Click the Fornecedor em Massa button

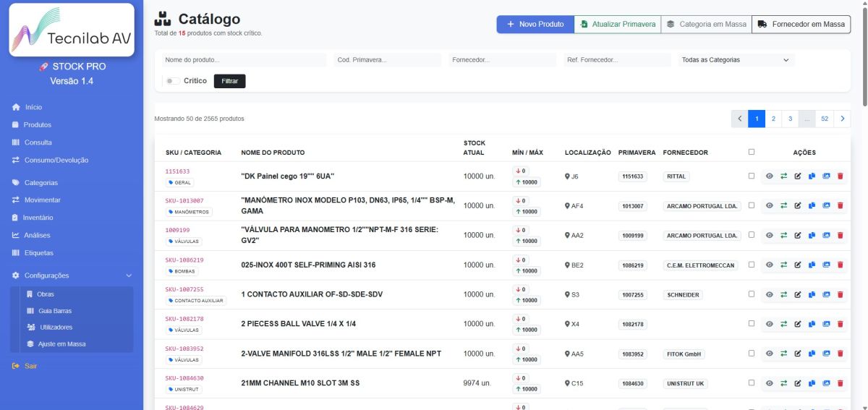point(801,24)
